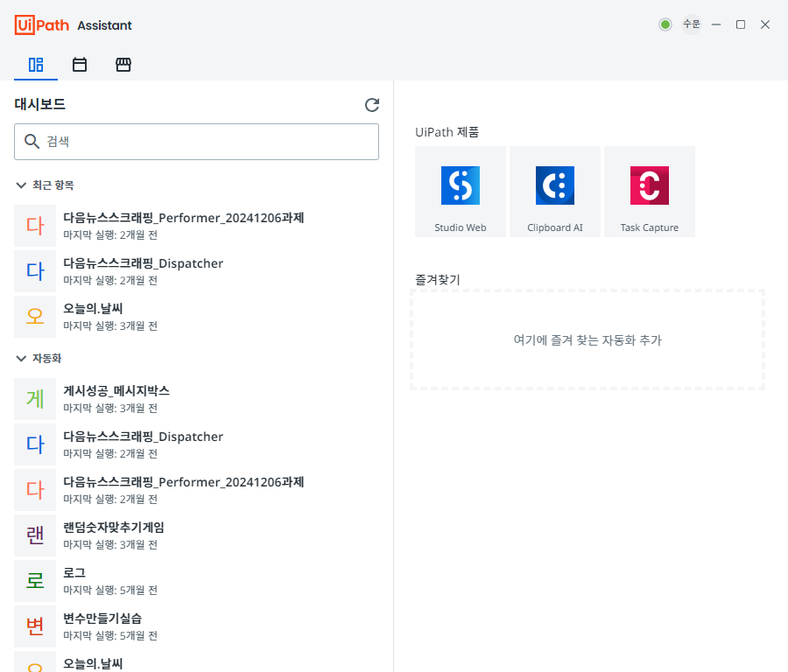Select 로그 automation title

(x=74, y=573)
